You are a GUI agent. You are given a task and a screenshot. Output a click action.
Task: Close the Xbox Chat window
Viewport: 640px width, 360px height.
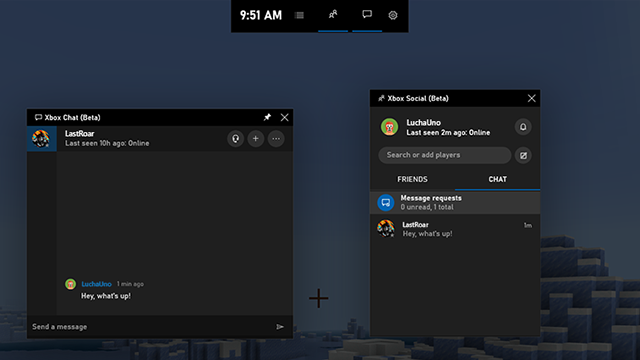pos(284,118)
